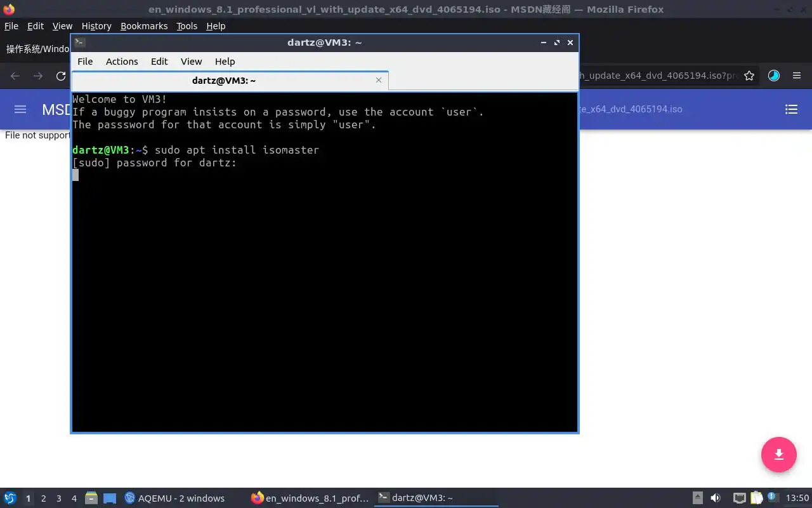Open Firefox History menu
Image resolution: width=812 pixels, height=508 pixels.
click(x=96, y=26)
